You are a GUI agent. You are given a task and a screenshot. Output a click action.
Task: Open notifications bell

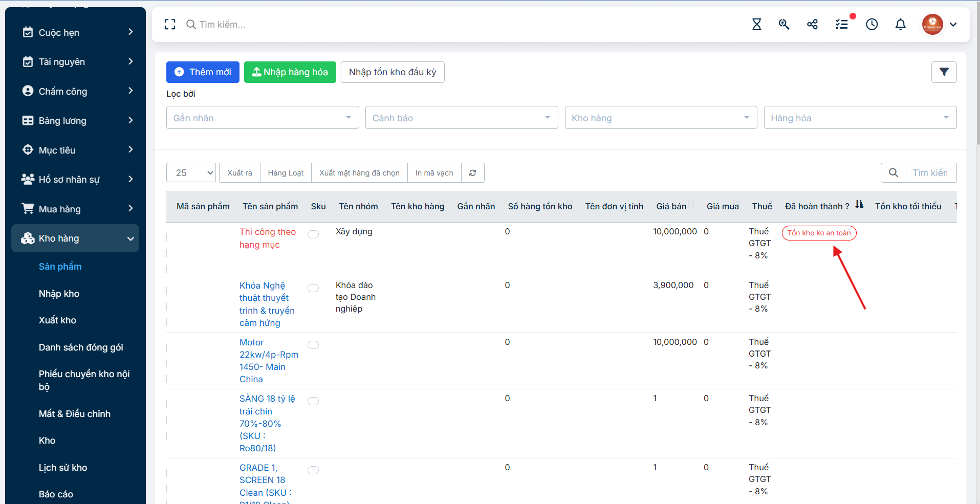[x=901, y=24]
